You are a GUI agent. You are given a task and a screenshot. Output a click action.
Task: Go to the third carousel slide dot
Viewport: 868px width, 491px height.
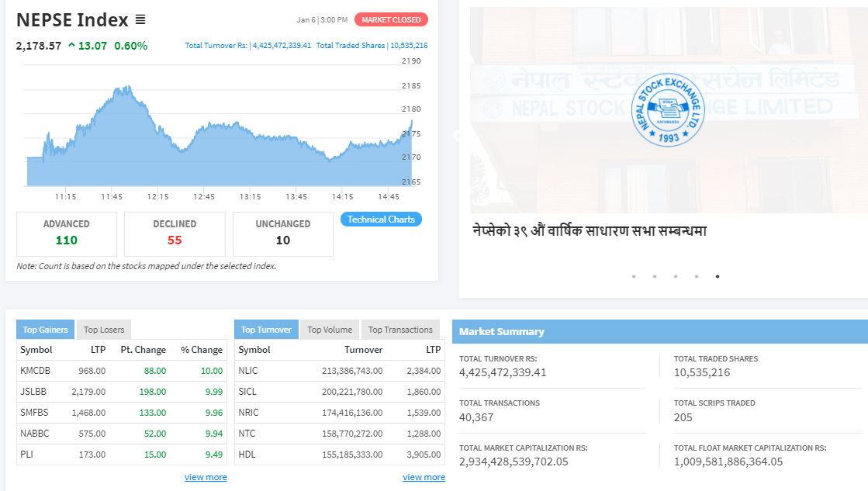tap(676, 276)
